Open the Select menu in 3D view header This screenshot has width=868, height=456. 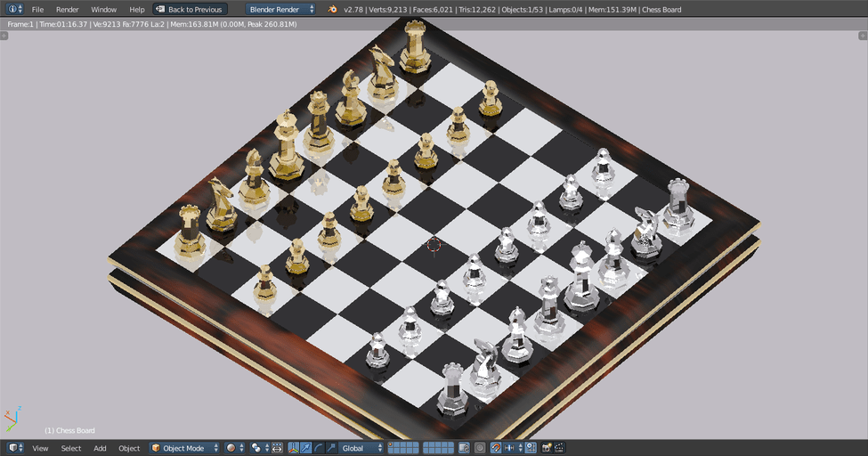[71, 448]
